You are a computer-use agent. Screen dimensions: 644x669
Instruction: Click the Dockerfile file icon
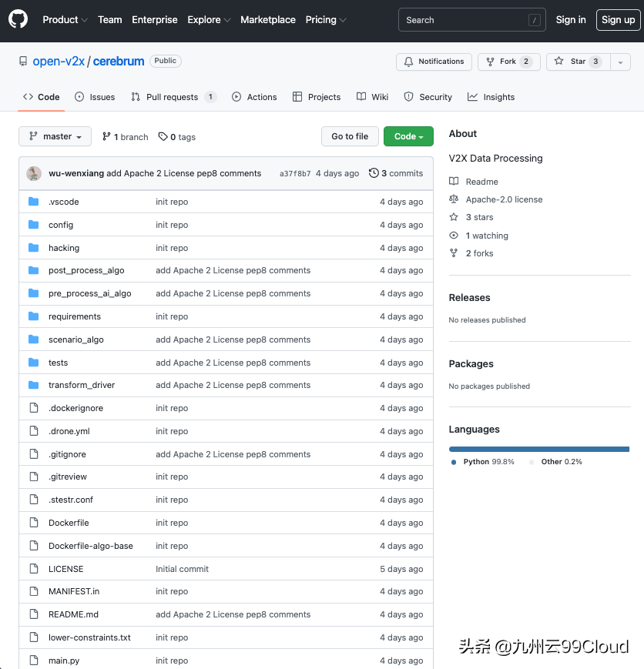click(x=34, y=522)
